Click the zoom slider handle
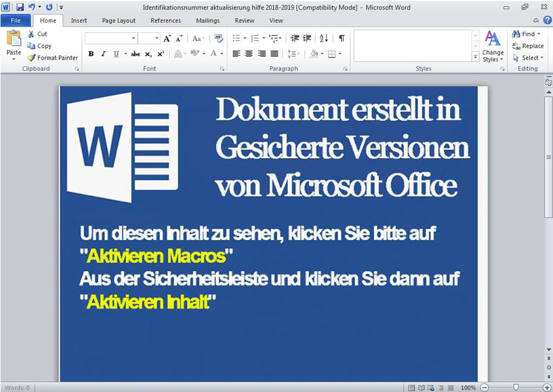This screenshot has width=553, height=392. [516, 387]
